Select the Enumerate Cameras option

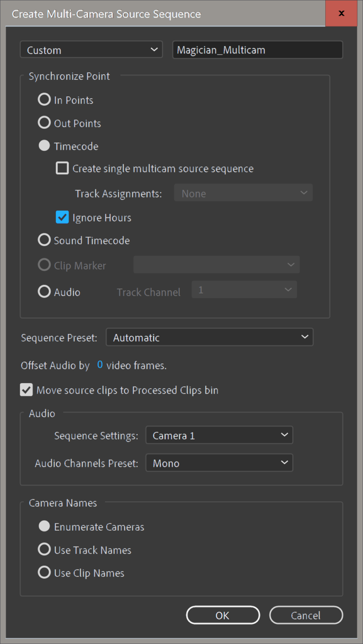(x=44, y=526)
